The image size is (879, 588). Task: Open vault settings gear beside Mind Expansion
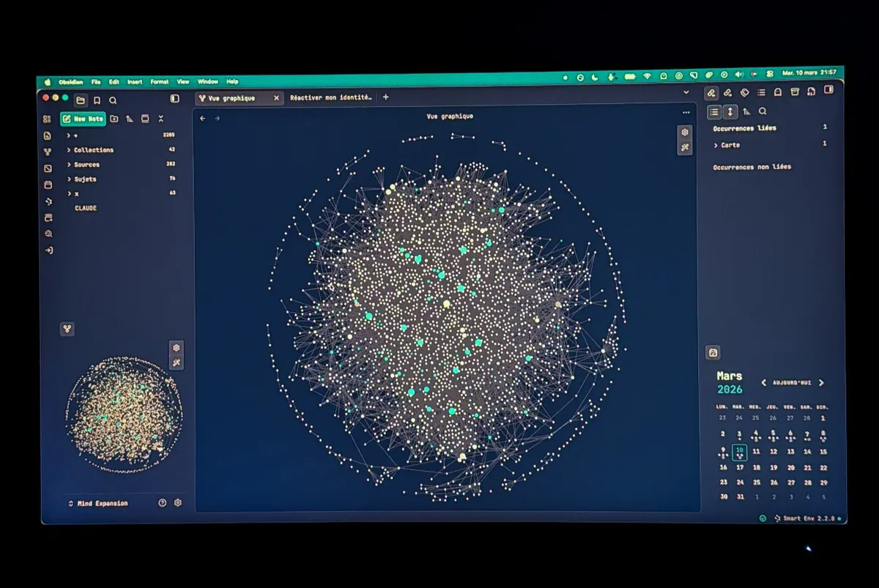[x=178, y=503]
